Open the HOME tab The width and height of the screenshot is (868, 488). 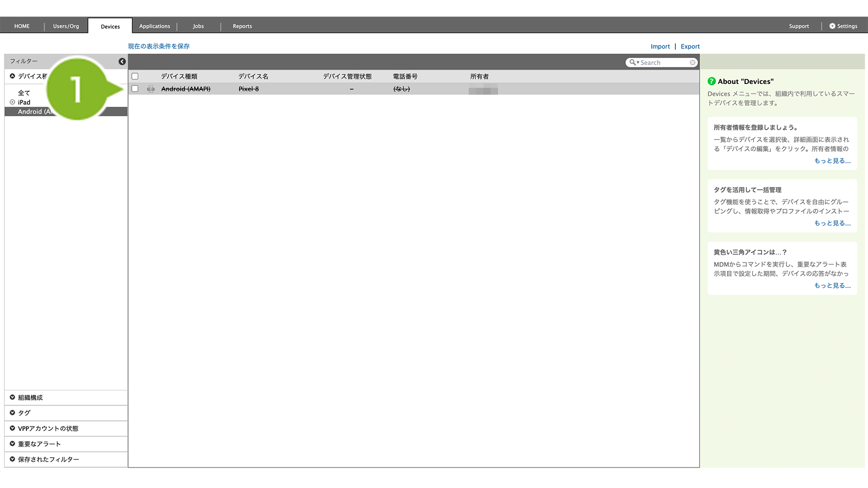tap(22, 26)
